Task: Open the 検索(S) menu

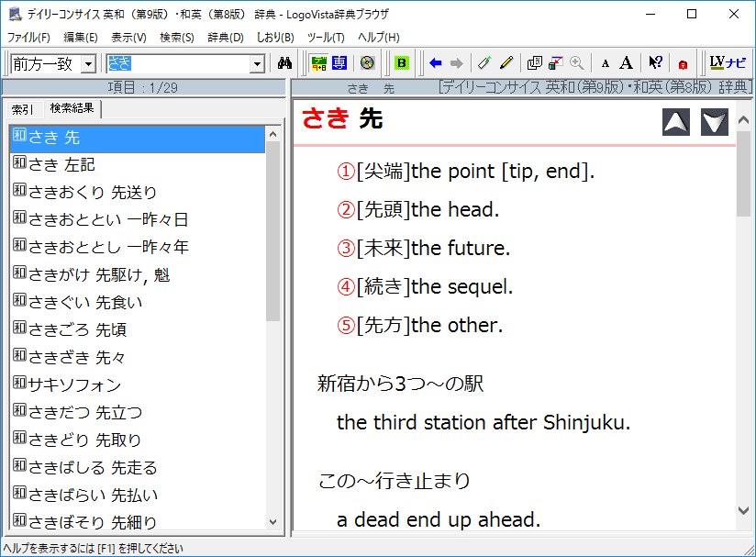Action: (x=177, y=38)
